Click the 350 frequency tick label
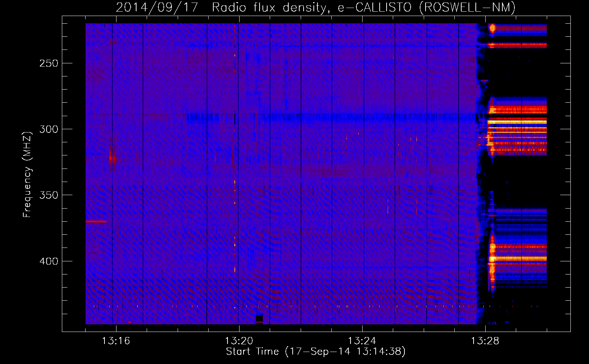The image size is (589, 364). tap(49, 195)
